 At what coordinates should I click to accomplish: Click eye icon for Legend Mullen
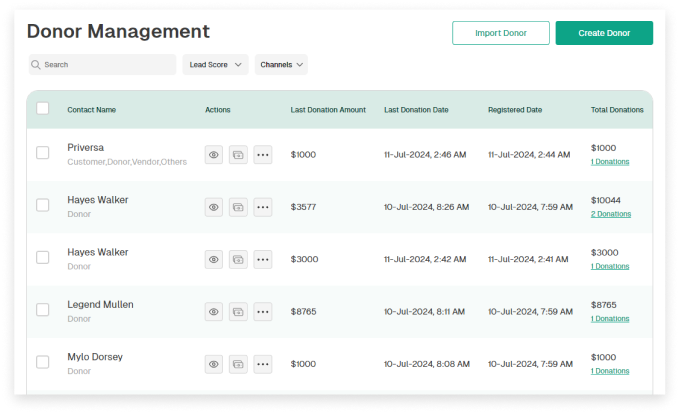[214, 312]
